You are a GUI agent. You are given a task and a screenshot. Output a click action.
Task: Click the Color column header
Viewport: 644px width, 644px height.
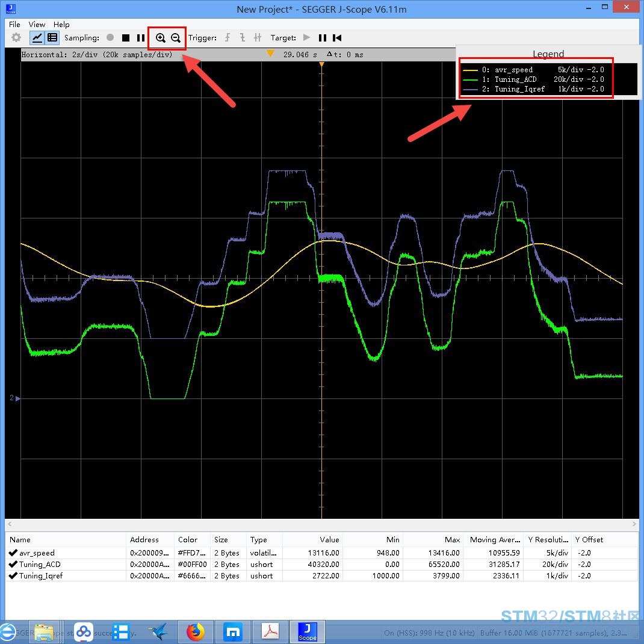tap(192, 540)
